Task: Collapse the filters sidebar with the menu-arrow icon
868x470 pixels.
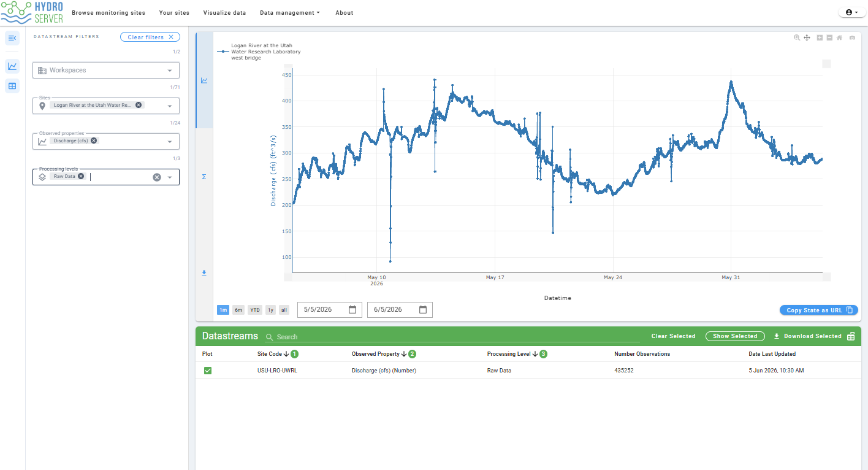Action: pyautogui.click(x=12, y=38)
